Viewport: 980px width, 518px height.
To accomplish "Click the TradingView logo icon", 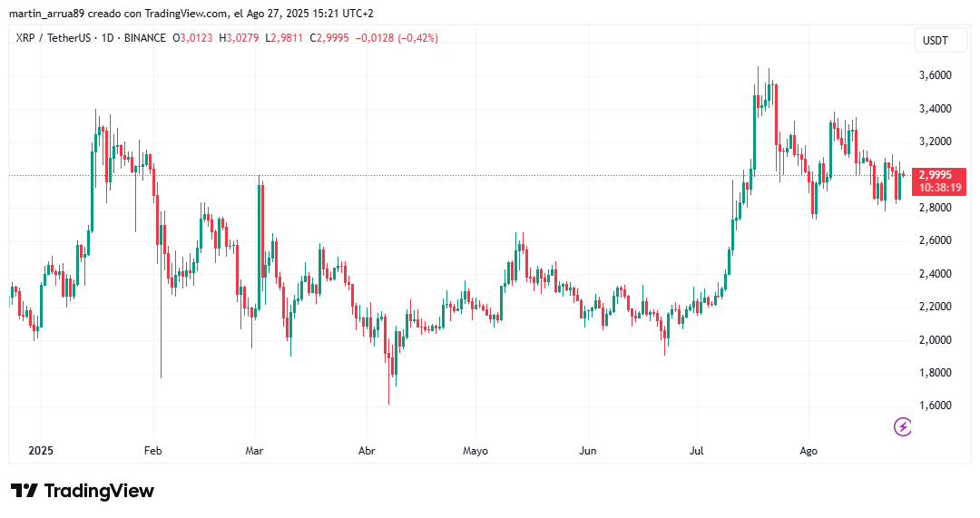I will pyautogui.click(x=24, y=491).
